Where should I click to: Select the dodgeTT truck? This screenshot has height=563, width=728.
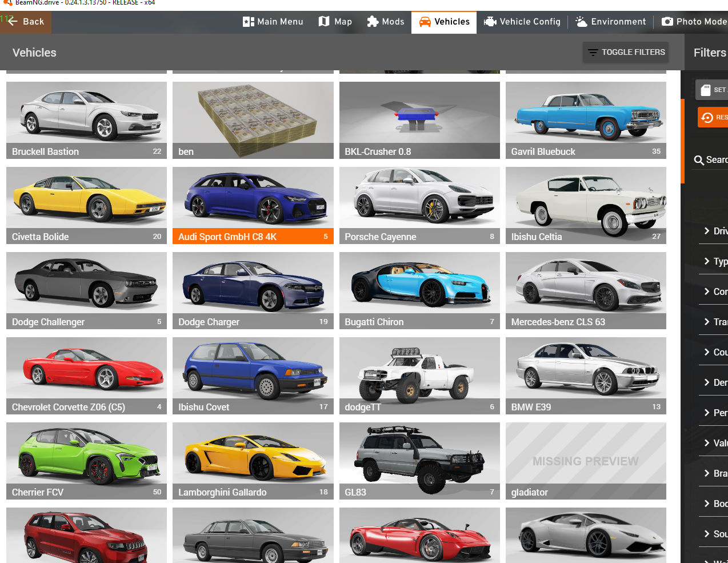pyautogui.click(x=419, y=376)
